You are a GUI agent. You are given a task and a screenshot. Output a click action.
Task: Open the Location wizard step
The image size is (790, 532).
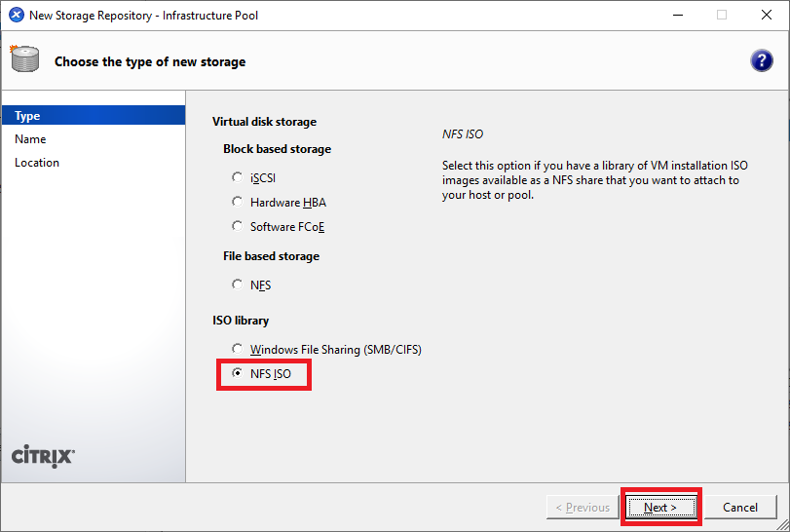click(37, 163)
